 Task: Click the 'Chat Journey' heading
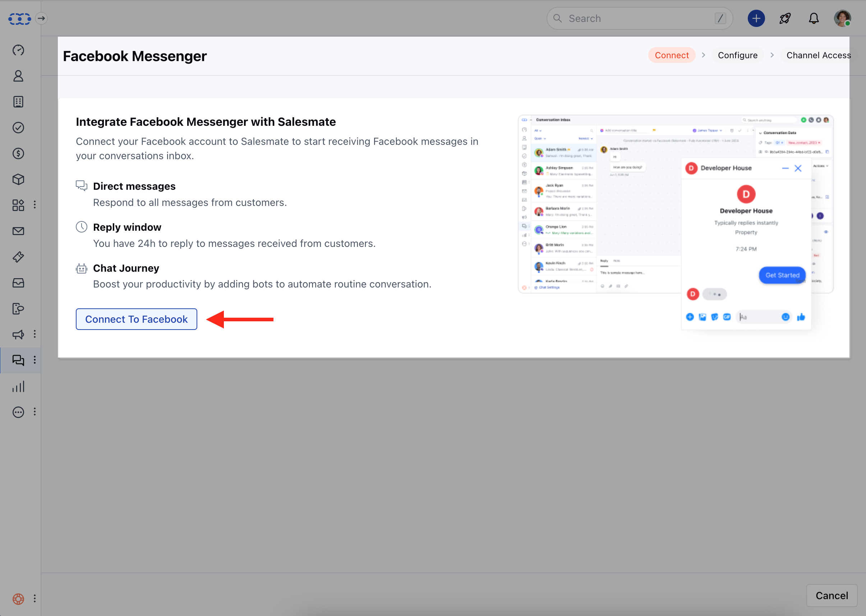pyautogui.click(x=126, y=268)
